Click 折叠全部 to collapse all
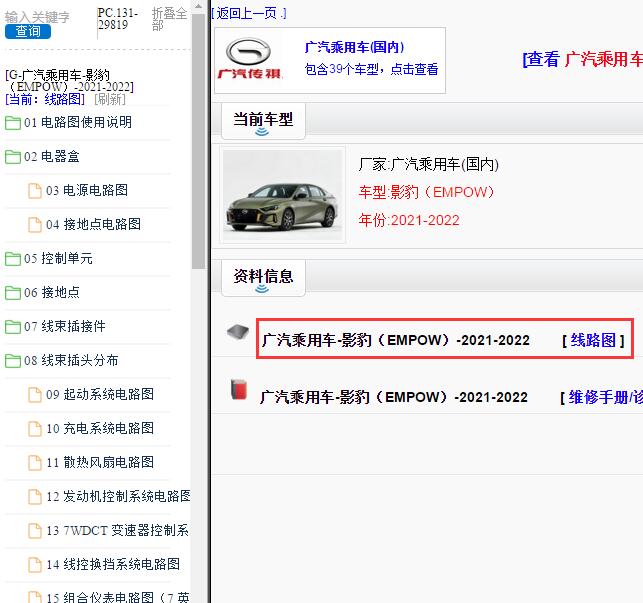This screenshot has height=603, width=643. point(169,19)
